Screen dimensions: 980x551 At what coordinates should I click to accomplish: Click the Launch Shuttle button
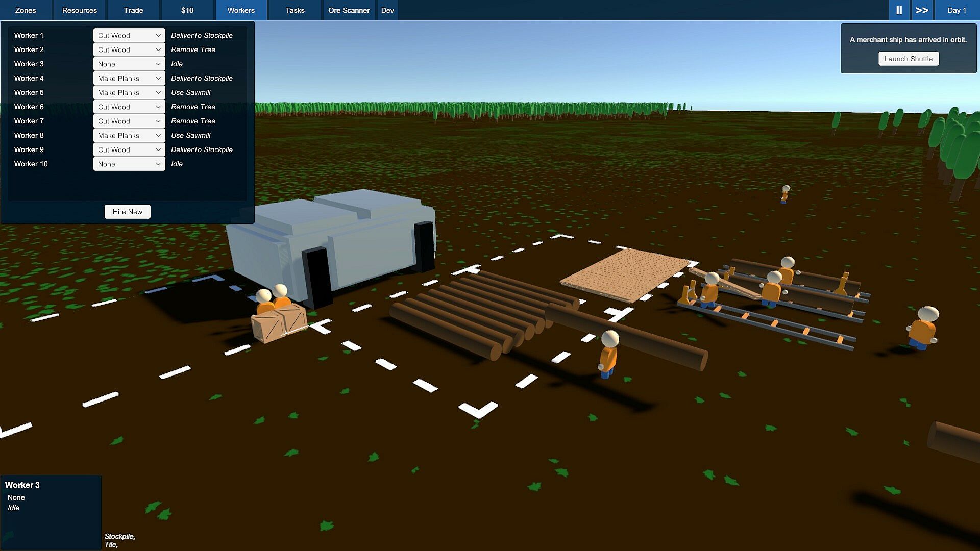pyautogui.click(x=908, y=59)
